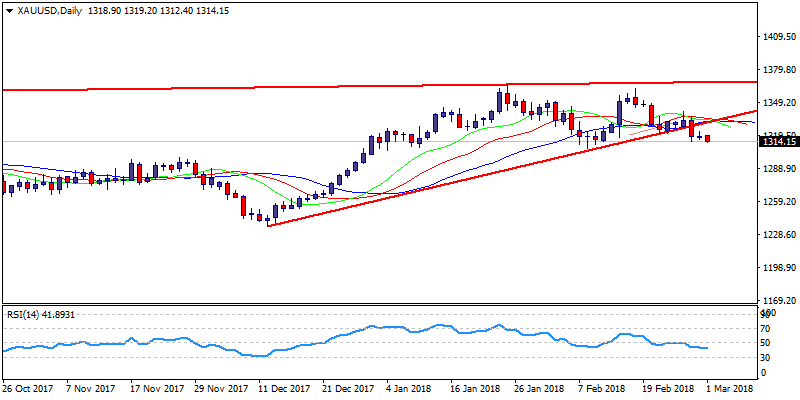Click the 1349.20 price level on axis
This screenshot has width=800, height=400.
[x=777, y=103]
